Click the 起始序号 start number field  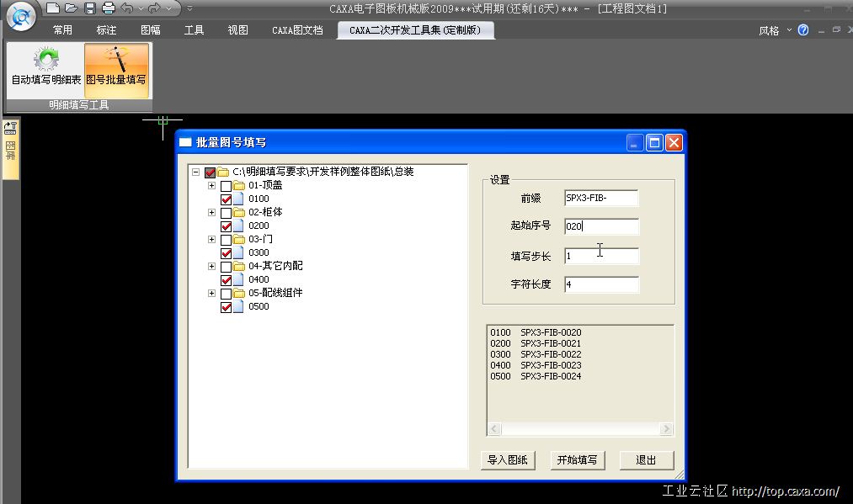tap(601, 226)
